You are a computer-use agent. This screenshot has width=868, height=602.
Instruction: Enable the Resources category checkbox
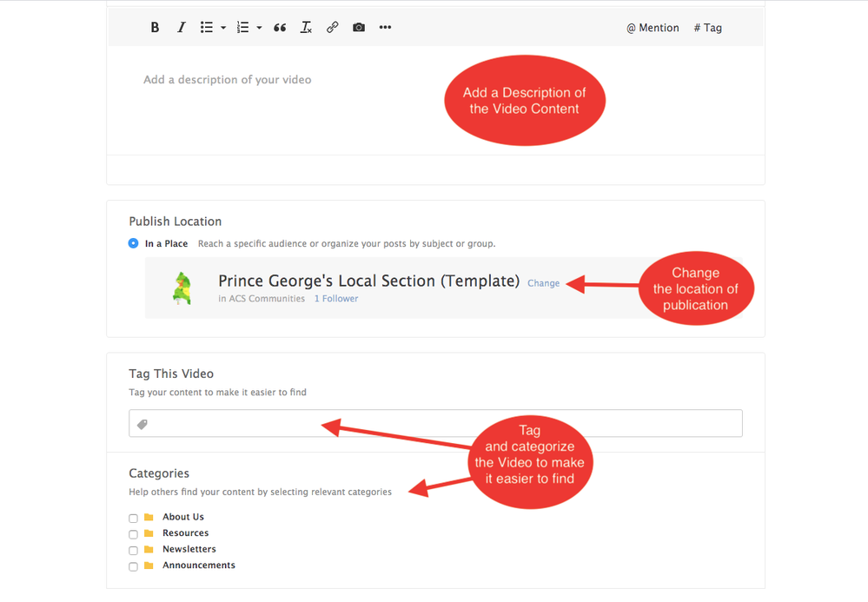pyautogui.click(x=133, y=534)
